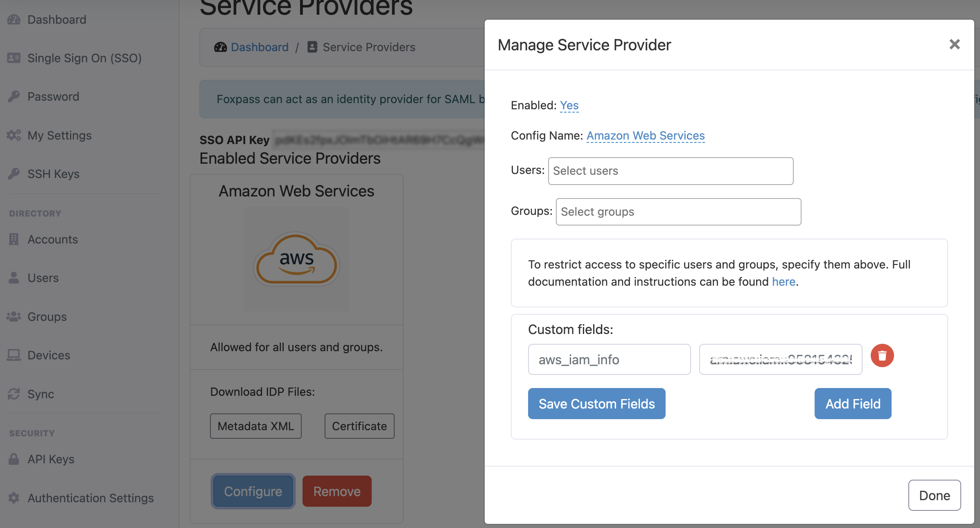The height and width of the screenshot is (528, 980).
Task: Click the Dashboard icon in sidebar
Action: point(14,19)
